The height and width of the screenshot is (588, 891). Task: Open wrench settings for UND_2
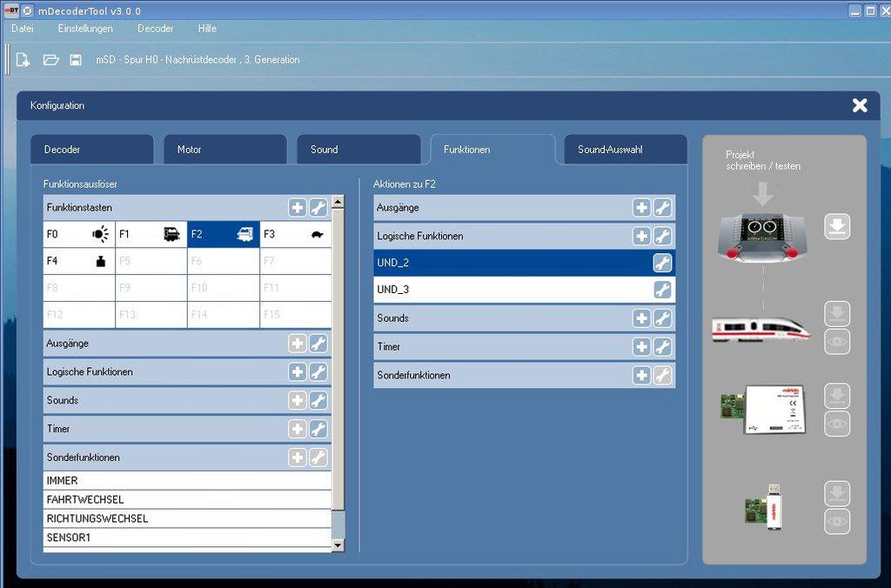(662, 264)
